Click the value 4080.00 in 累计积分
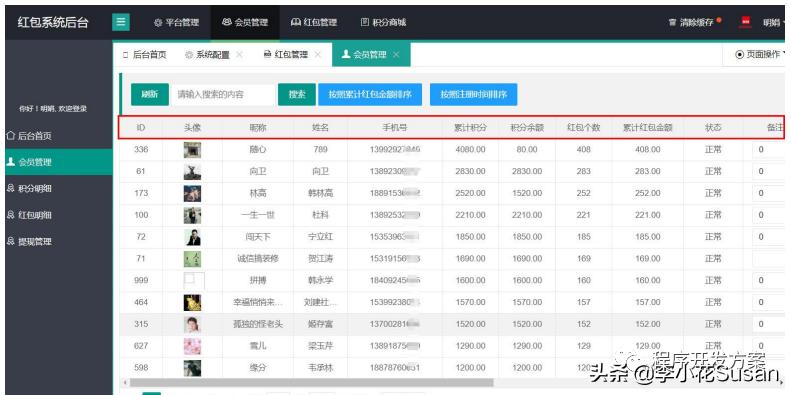Viewport: 791px width, 395px height. pos(470,149)
